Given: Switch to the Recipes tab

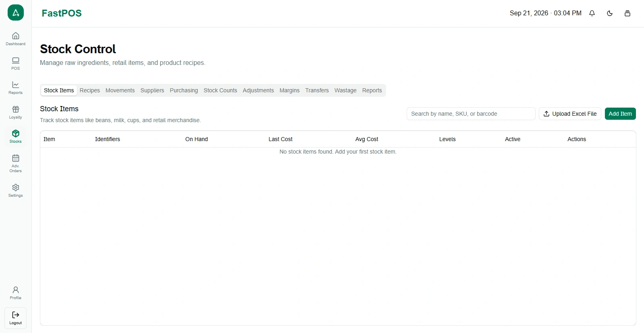Looking at the screenshot, I should coord(90,90).
